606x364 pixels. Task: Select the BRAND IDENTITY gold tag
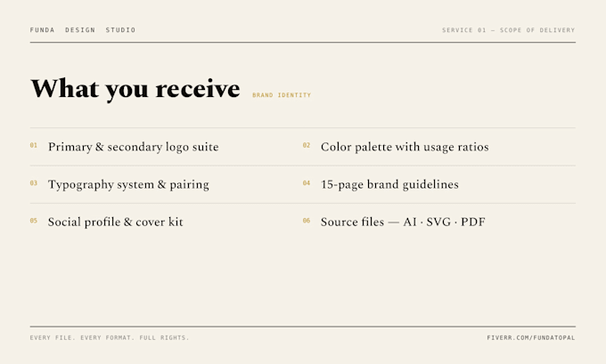coord(282,95)
